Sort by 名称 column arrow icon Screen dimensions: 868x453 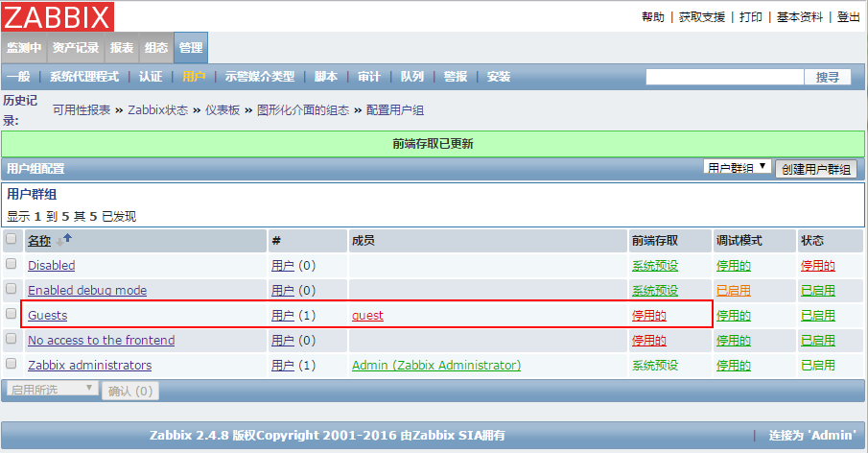click(64, 240)
